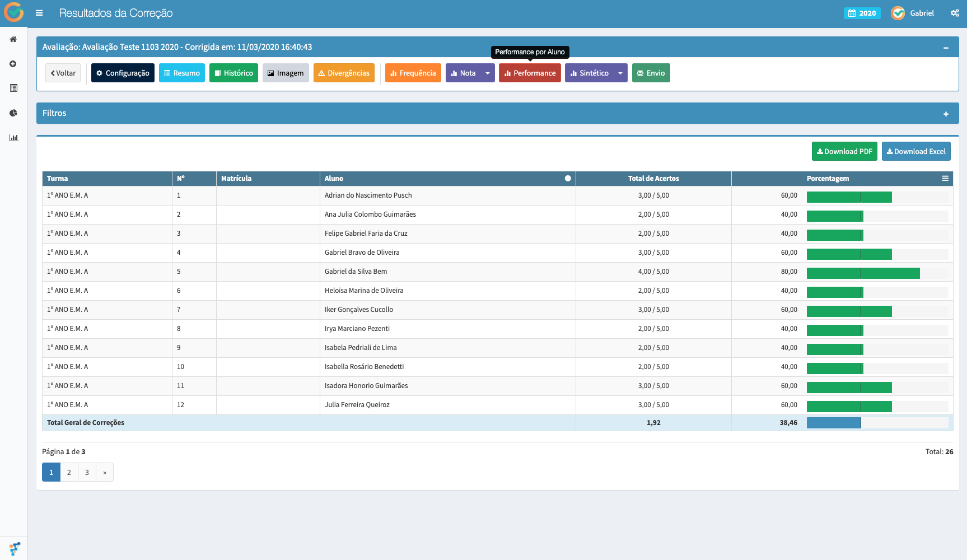Expand the Filtros panel
This screenshot has height=560, width=967.
pyautogui.click(x=946, y=114)
